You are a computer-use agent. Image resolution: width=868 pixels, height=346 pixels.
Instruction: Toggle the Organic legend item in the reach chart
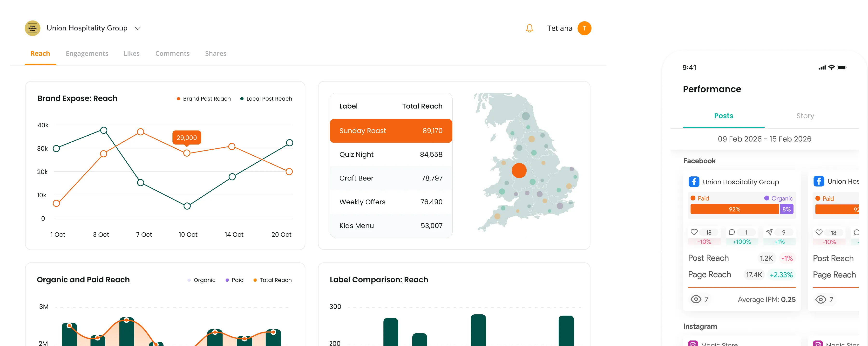click(202, 280)
